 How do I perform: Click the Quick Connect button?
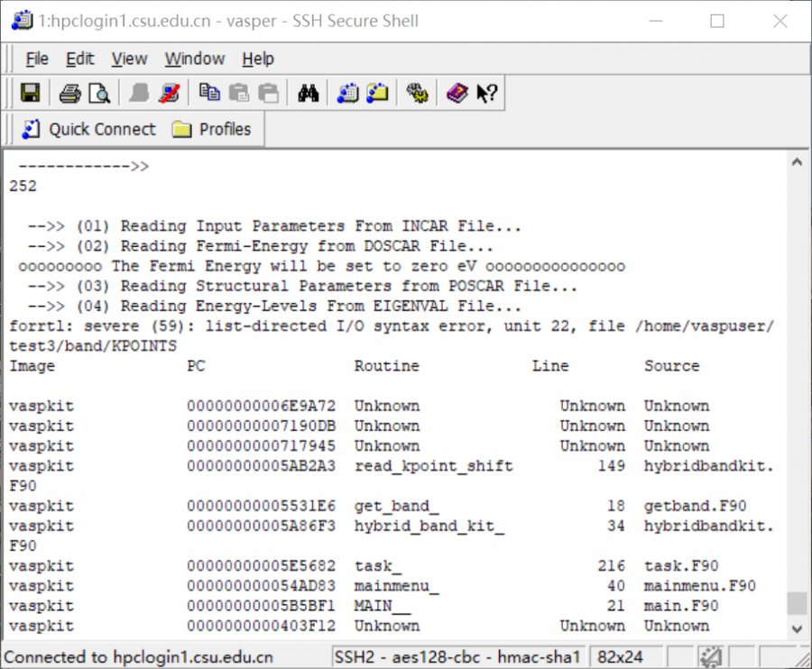pos(88,129)
